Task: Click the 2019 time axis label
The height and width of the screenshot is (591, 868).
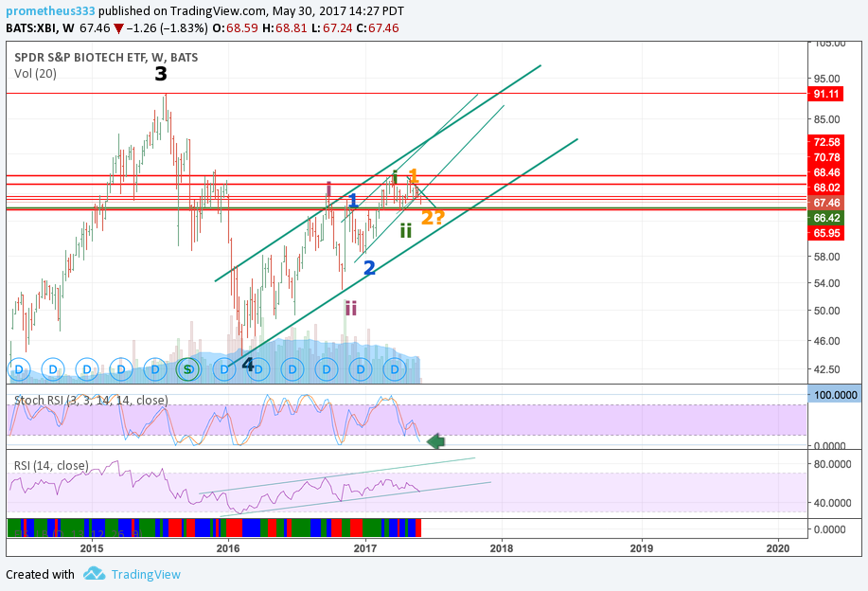Action: tap(642, 548)
